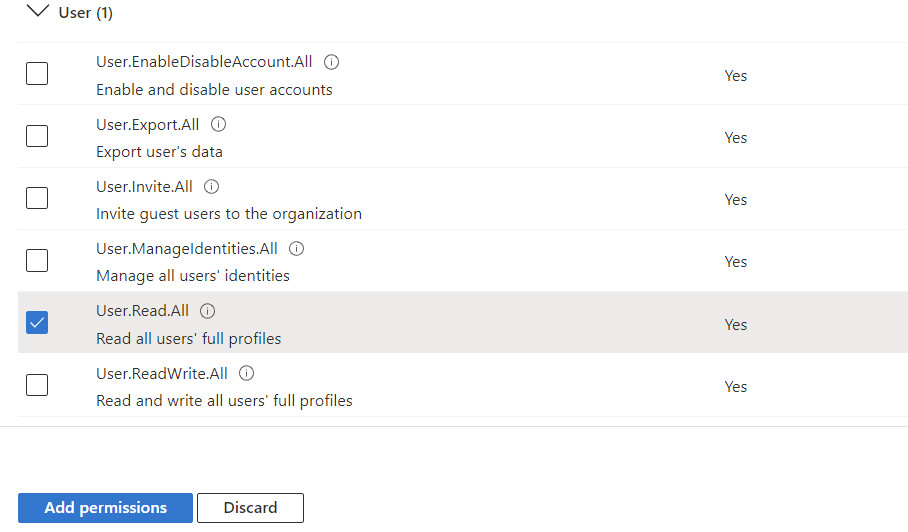Screen dimensions: 908x532
Task: Tick the User.Invite.All checkbox
Action: tap(37, 198)
